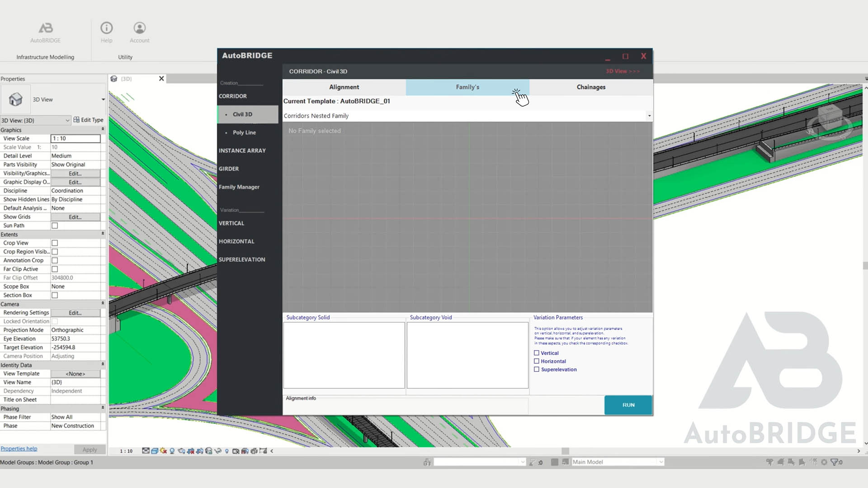Screen dimensions: 868x488
Task: Select Poly Line in AutoBRIDGE sidebar
Action: (x=244, y=132)
